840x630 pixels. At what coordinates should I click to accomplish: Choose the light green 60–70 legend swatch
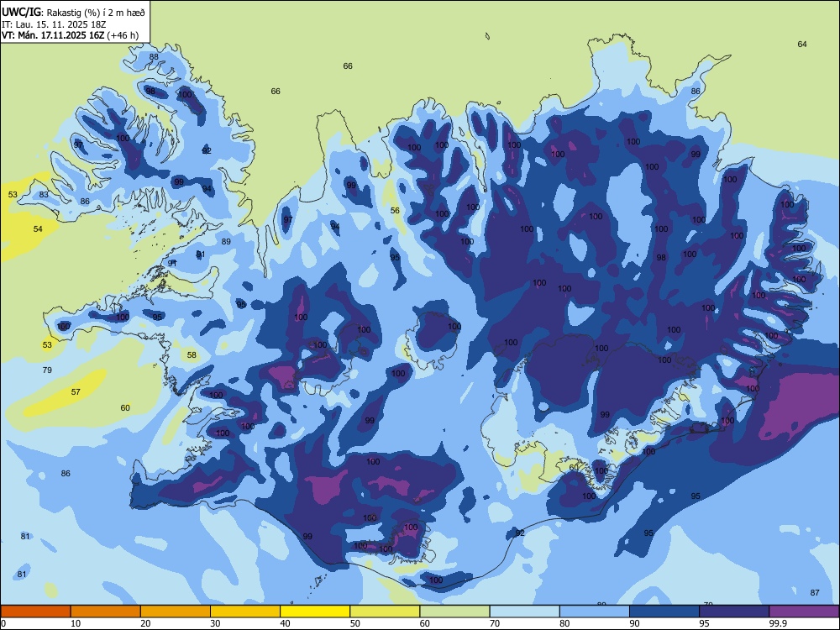tap(454, 612)
